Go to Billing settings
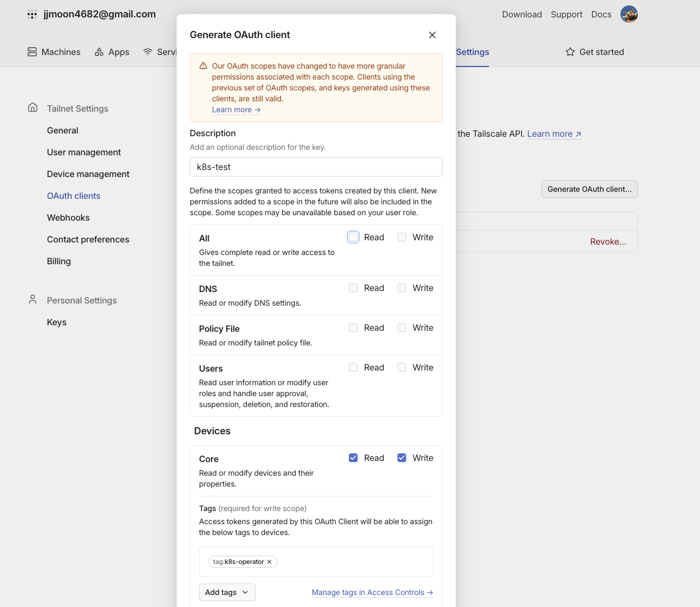Screen dimensions: 700x607 (59, 261)
